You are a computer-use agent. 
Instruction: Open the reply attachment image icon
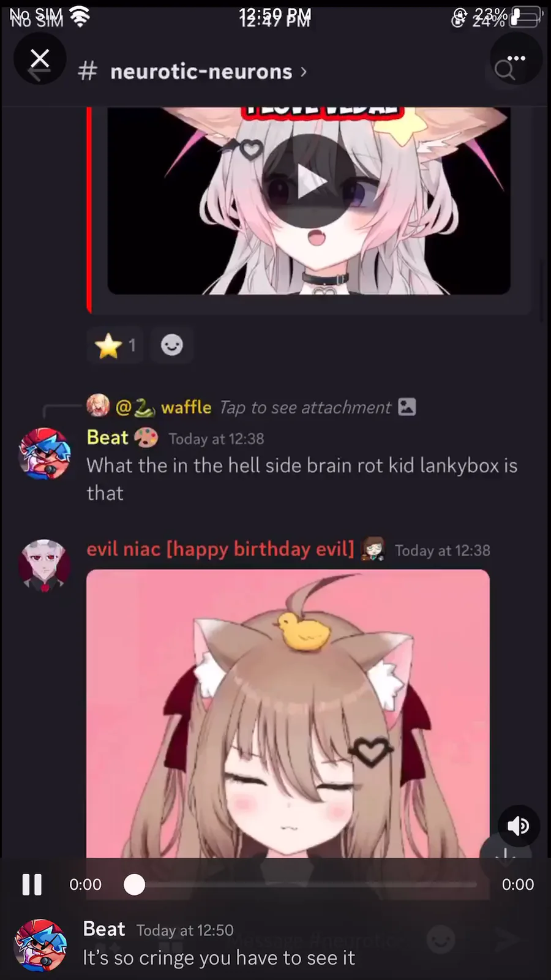407,407
